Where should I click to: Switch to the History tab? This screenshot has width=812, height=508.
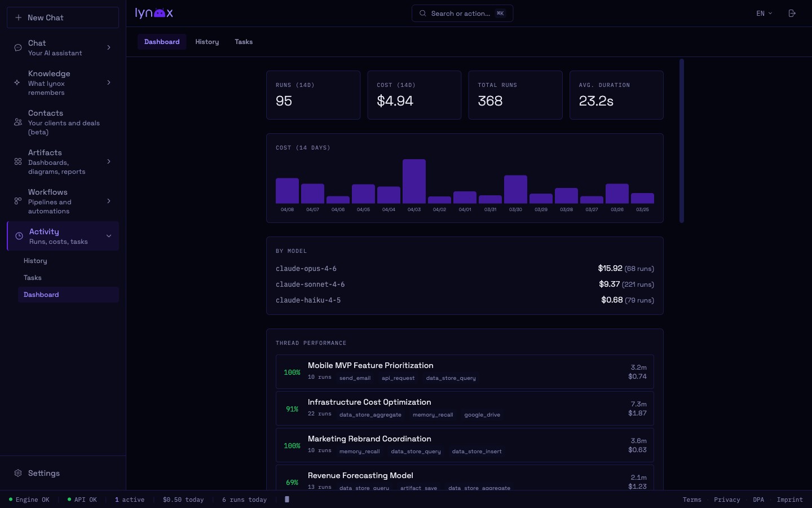[x=207, y=42]
